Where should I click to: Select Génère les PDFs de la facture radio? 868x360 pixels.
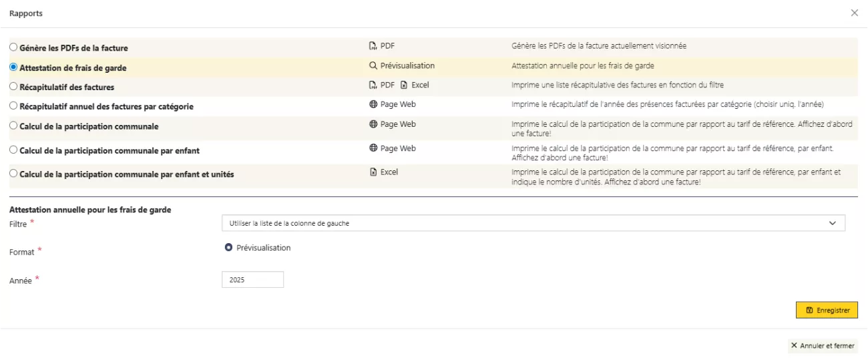coord(13,48)
